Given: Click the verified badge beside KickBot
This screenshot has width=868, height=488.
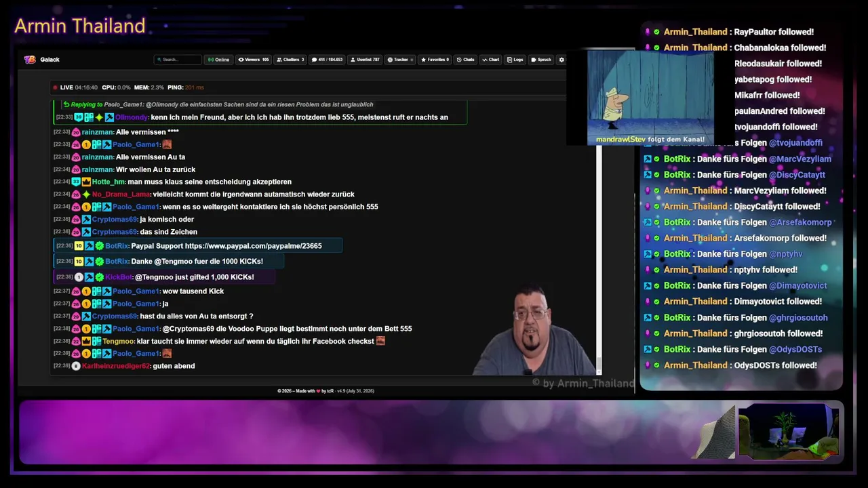Looking at the screenshot, I should [100, 277].
